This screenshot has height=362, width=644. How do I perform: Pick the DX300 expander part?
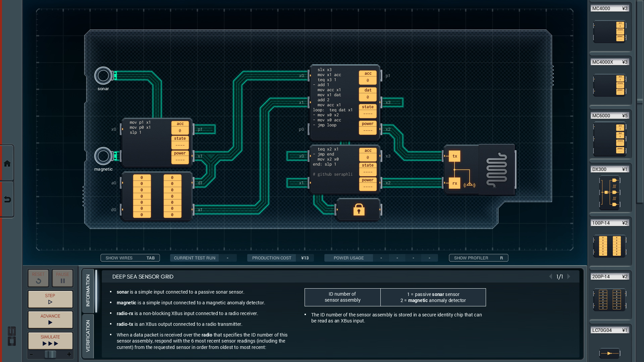[609, 192]
